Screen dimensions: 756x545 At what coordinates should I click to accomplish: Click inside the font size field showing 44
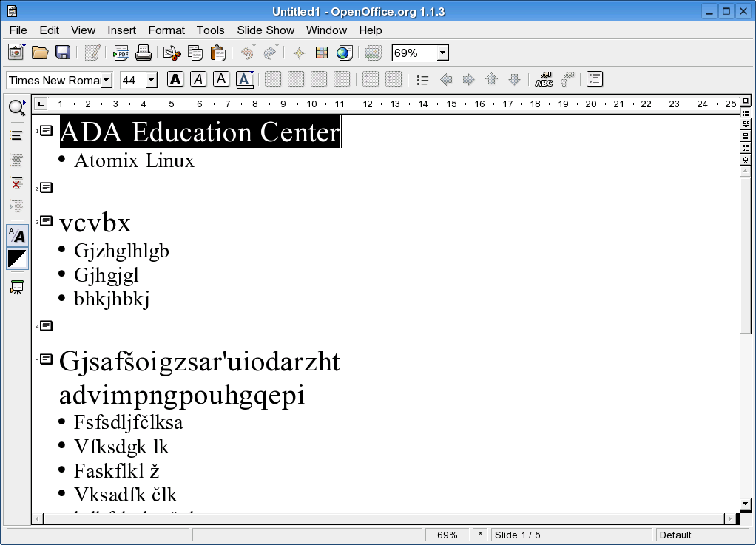(x=133, y=80)
